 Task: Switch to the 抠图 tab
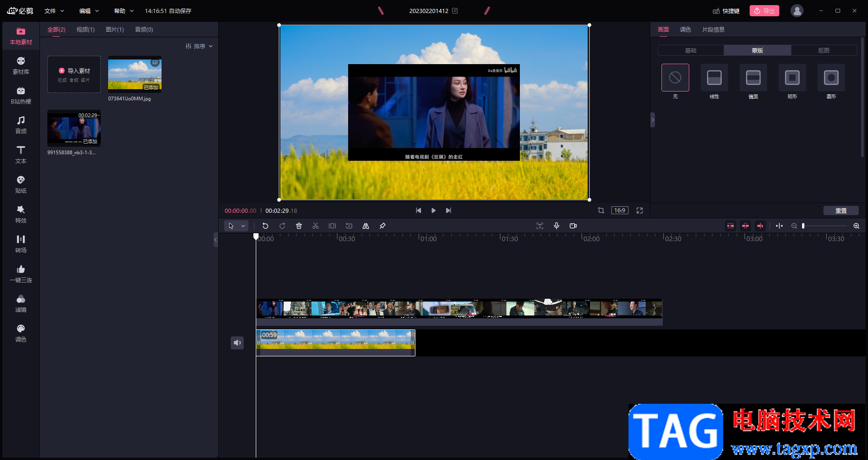click(823, 50)
